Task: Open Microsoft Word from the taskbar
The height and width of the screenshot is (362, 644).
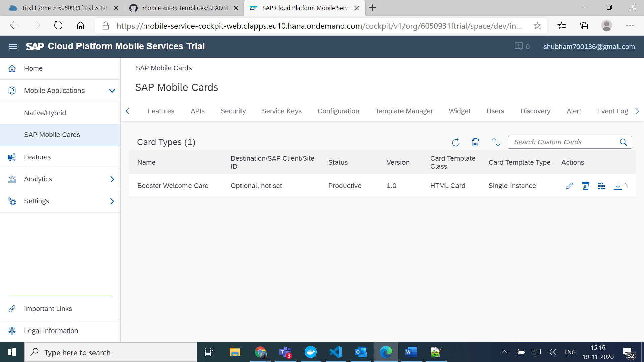Action: click(x=411, y=352)
